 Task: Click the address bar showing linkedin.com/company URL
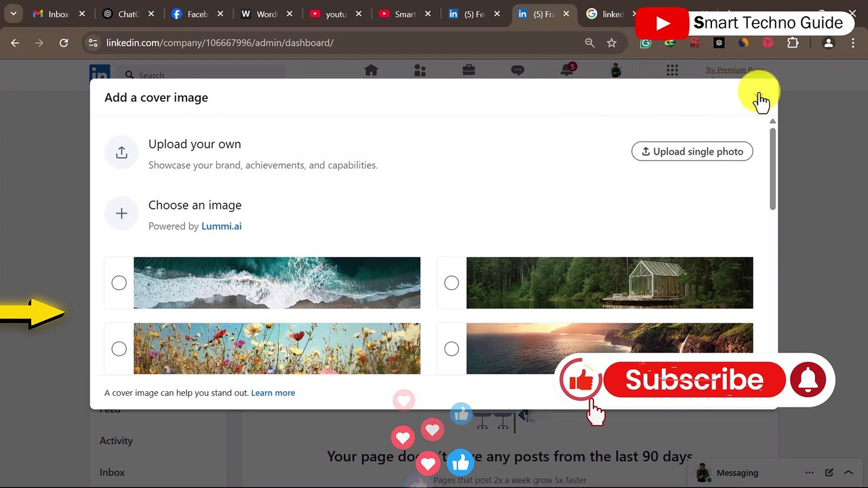coord(339,43)
